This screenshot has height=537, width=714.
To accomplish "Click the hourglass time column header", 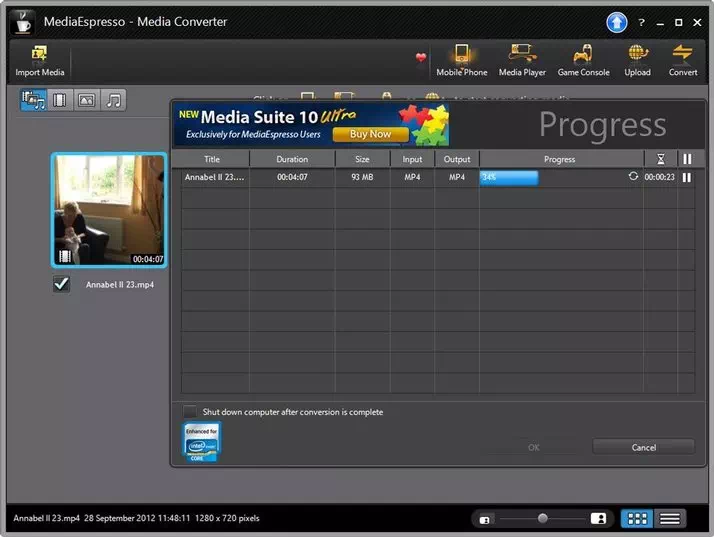I will [x=660, y=159].
